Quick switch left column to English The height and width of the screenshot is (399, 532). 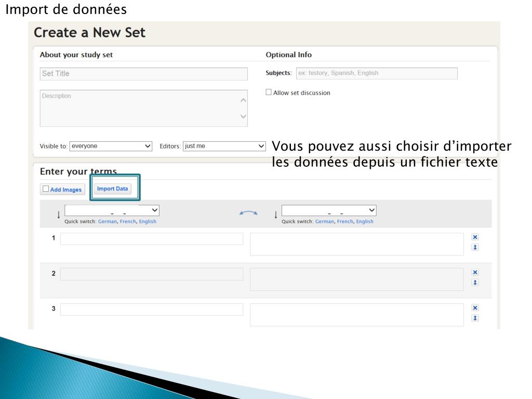[148, 221]
